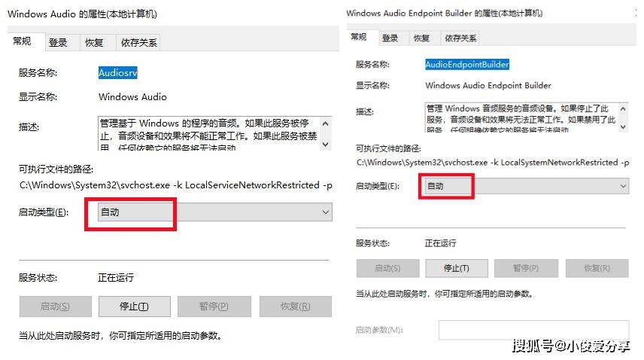The width and height of the screenshot is (644, 360).
Task: Click 停止(T) button for Windows Audio service
Action: pyautogui.click(x=135, y=307)
